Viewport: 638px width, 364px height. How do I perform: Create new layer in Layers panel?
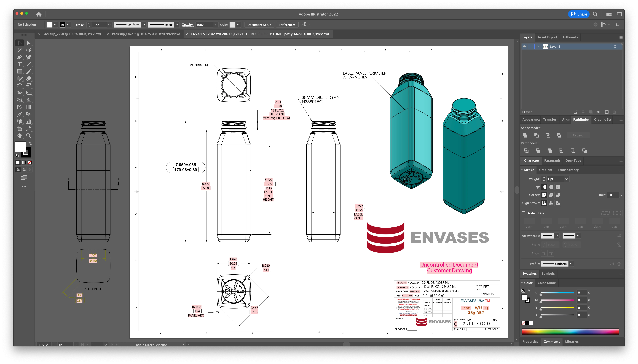[607, 112]
